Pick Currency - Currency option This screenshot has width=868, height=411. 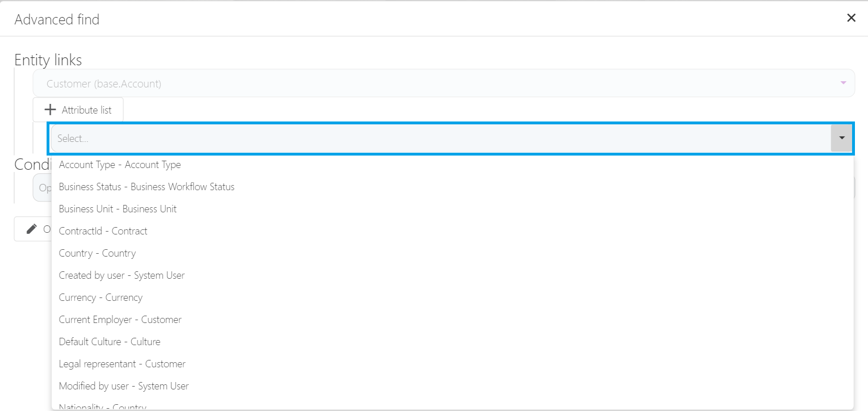(101, 297)
